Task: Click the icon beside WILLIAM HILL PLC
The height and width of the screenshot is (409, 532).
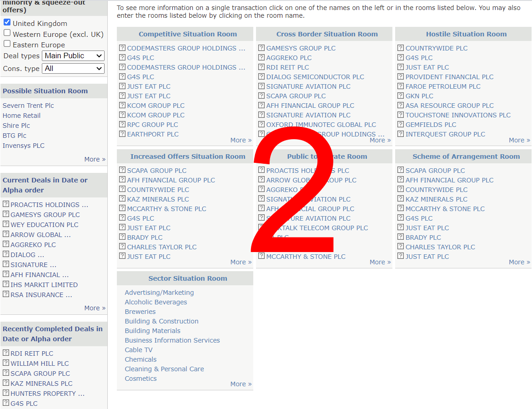Action: [x=6, y=363]
